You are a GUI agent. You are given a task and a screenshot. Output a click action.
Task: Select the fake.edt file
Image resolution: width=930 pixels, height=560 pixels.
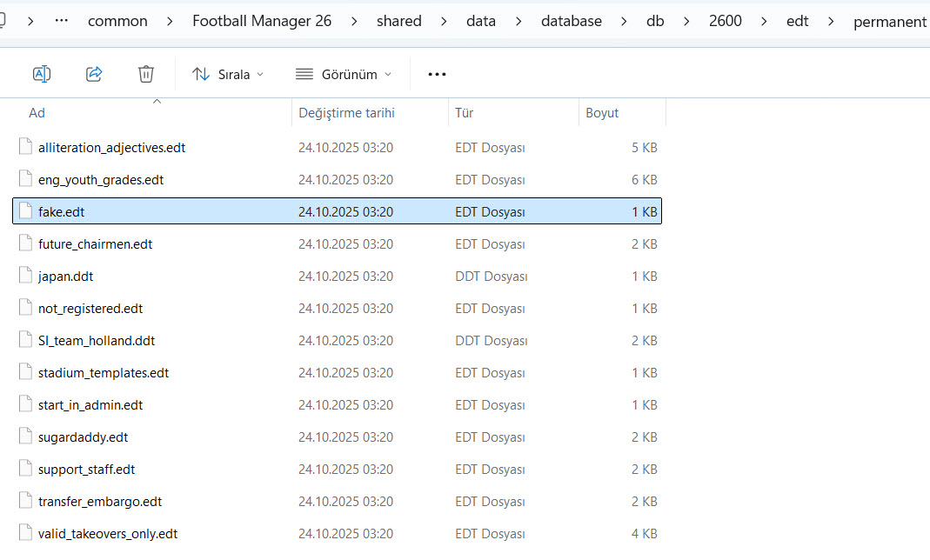point(61,212)
